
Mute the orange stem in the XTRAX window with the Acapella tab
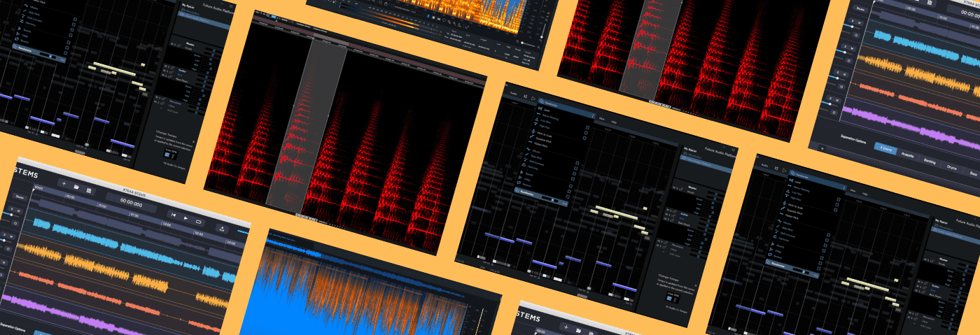click(x=852, y=48)
